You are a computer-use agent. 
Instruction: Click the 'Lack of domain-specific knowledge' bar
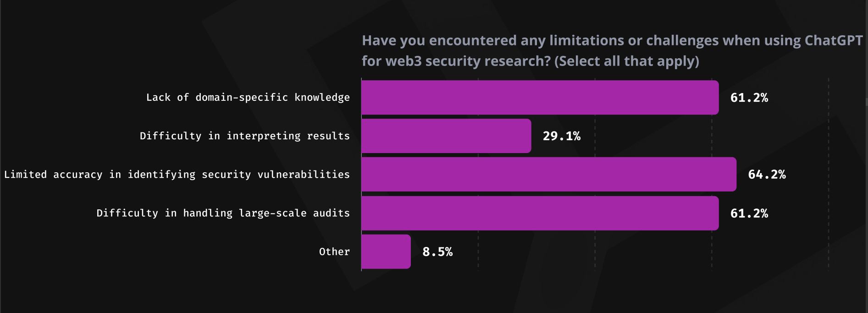540,98
